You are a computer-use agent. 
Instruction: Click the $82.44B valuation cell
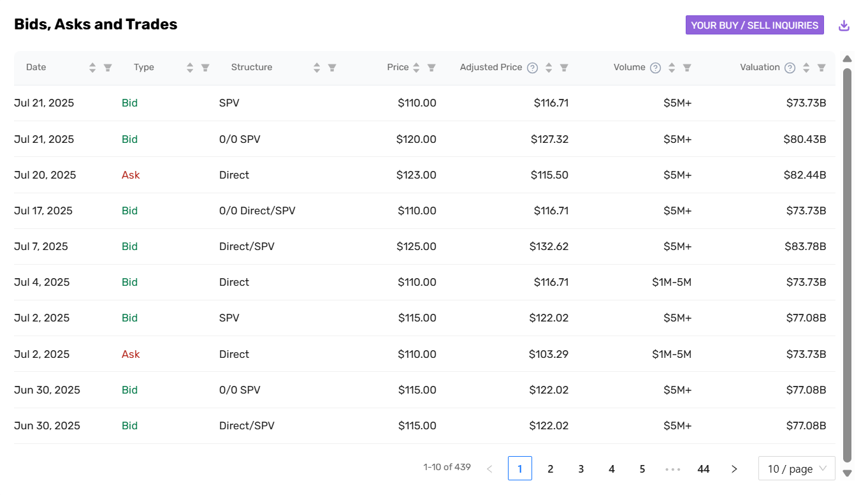(x=805, y=175)
